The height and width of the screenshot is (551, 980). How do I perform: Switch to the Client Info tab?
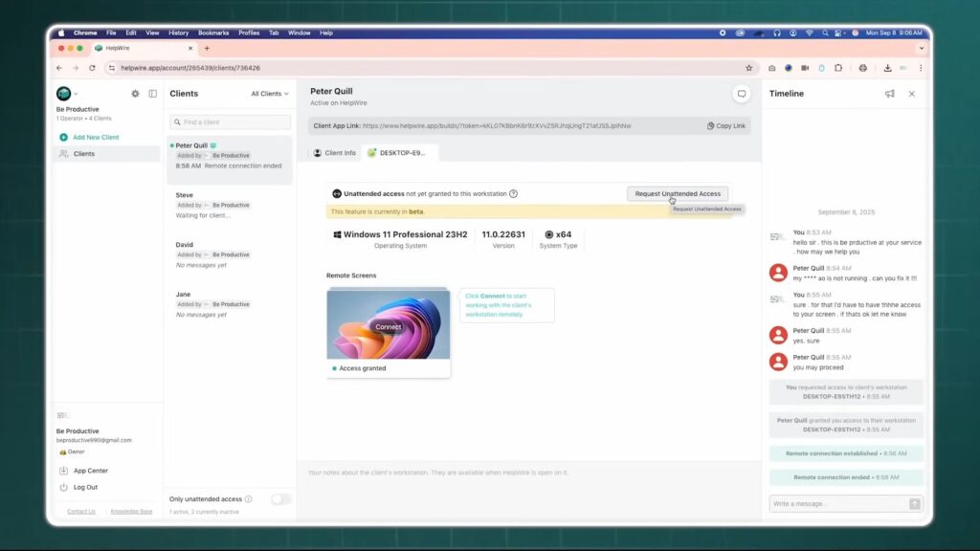pos(334,153)
